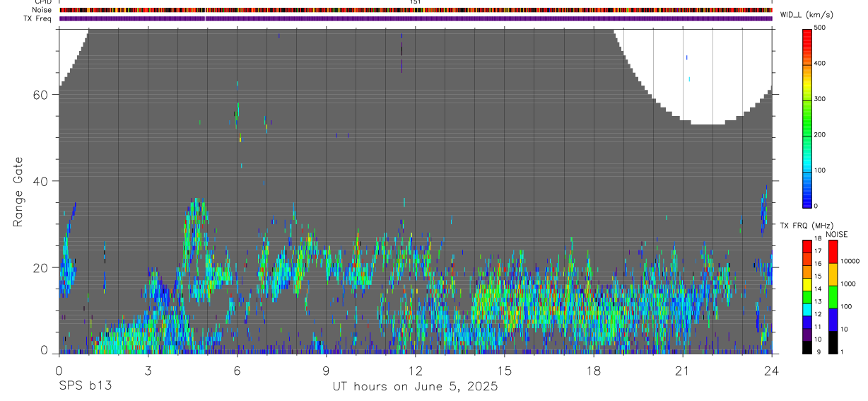Click the UT hours on June 5, 2025 title
868x401 pixels.
416,386
